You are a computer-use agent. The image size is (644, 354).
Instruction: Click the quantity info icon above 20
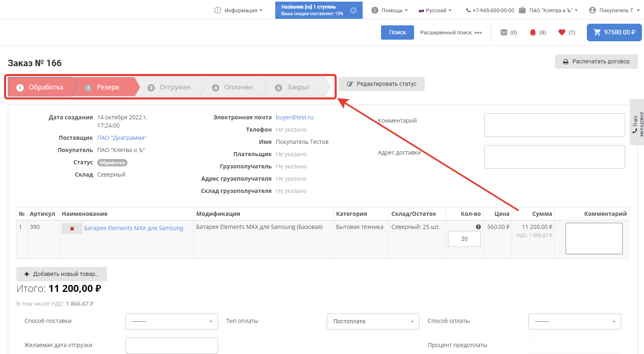(x=478, y=227)
